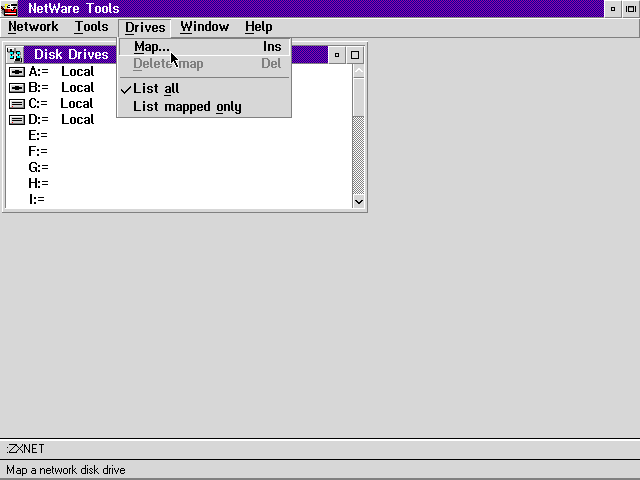Open the Help menu

coord(258,27)
